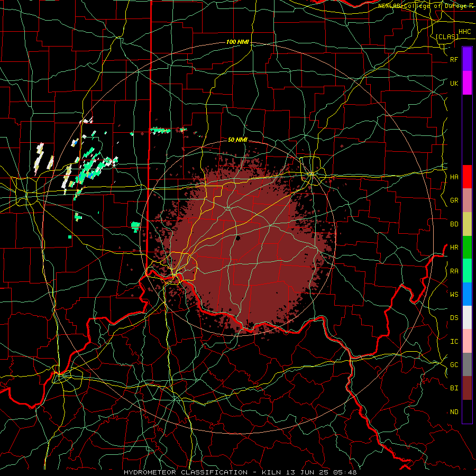This screenshot has height=476, width=476.
Task: Select the pink GR legend swatch
Action: coord(467,200)
